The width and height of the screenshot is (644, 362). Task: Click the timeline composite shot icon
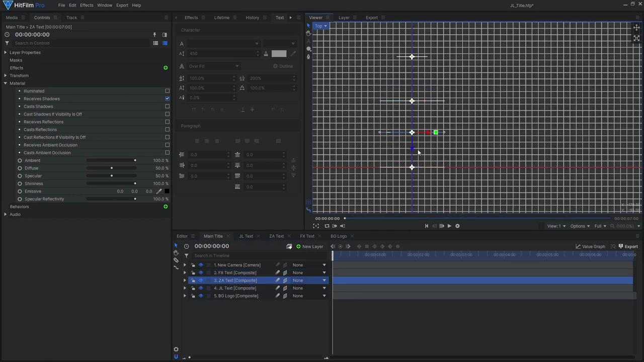pyautogui.click(x=289, y=246)
